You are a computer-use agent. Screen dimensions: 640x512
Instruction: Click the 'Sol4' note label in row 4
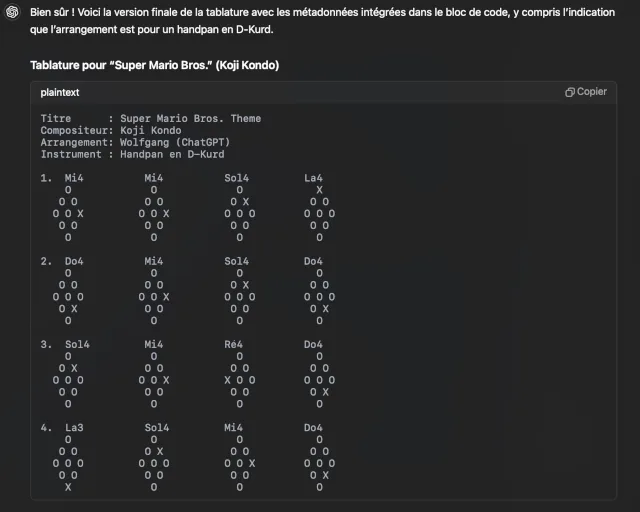tap(157, 428)
